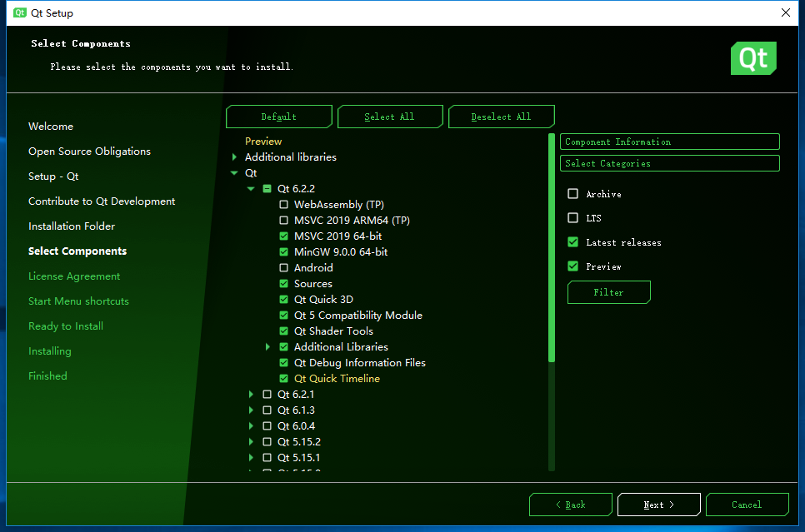Select the Qt 6.2.2 tree label

click(296, 189)
